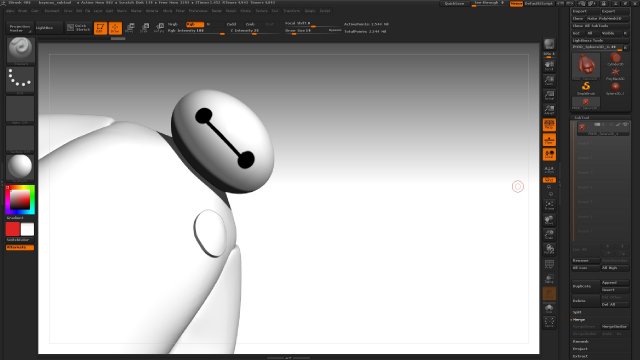Frame the mesh in the canvas

[x=549, y=206]
